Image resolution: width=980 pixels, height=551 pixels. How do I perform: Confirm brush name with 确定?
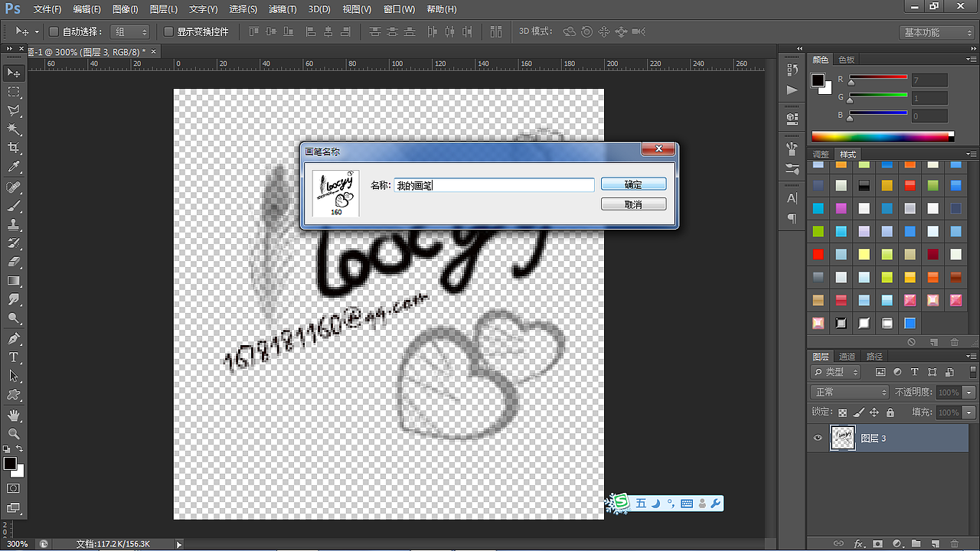[634, 184]
